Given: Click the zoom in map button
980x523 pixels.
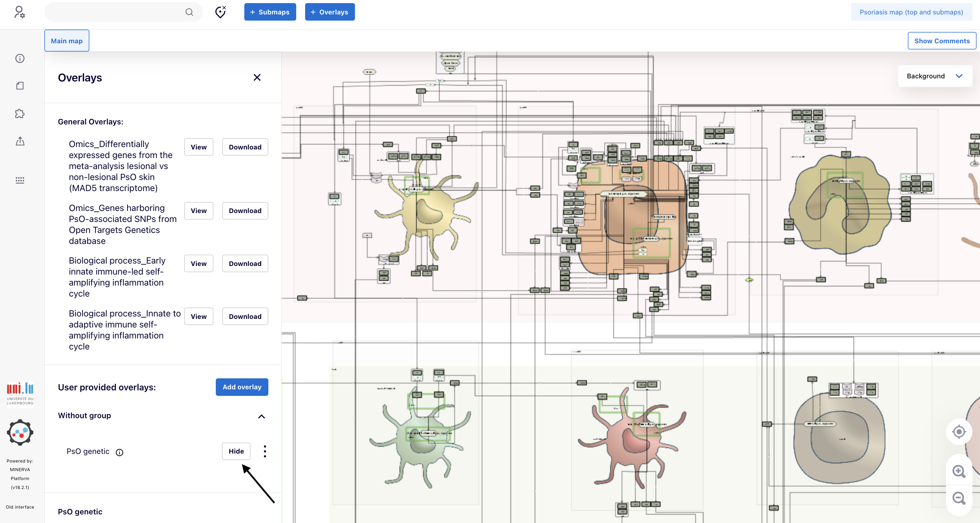Looking at the screenshot, I should pos(958,471).
